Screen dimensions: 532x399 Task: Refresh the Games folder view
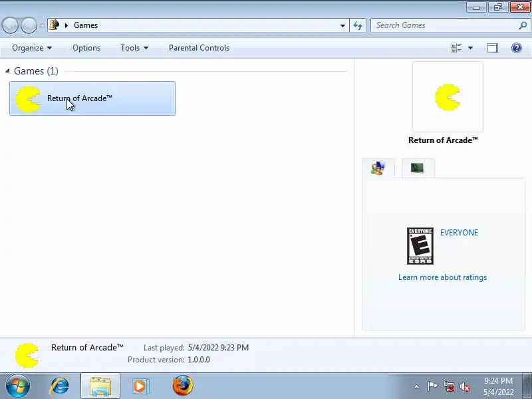click(x=358, y=25)
